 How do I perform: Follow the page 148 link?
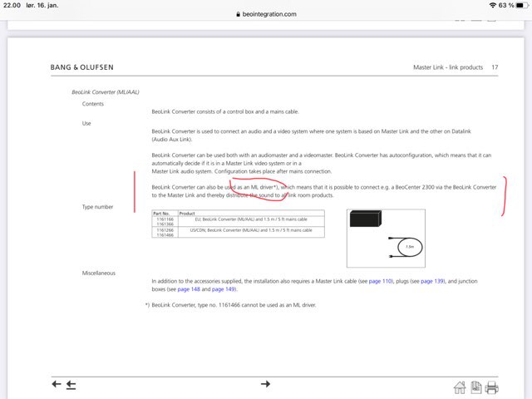190,289
